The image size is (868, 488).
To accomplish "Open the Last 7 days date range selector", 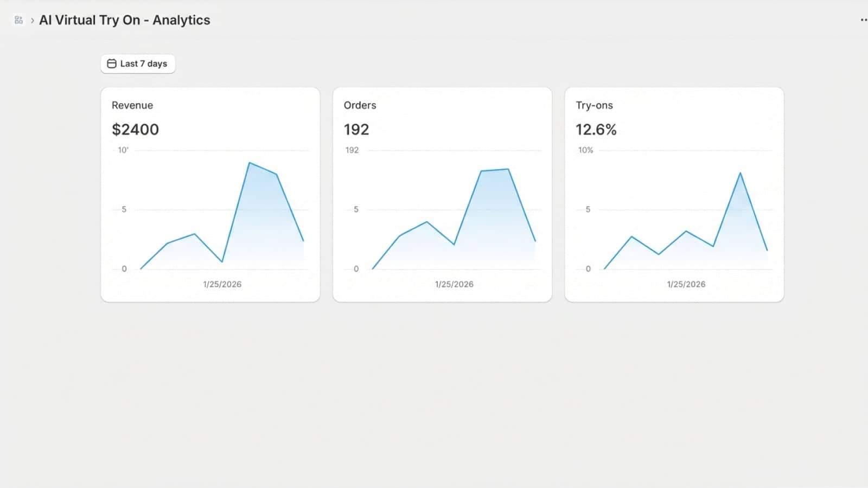I will point(137,63).
